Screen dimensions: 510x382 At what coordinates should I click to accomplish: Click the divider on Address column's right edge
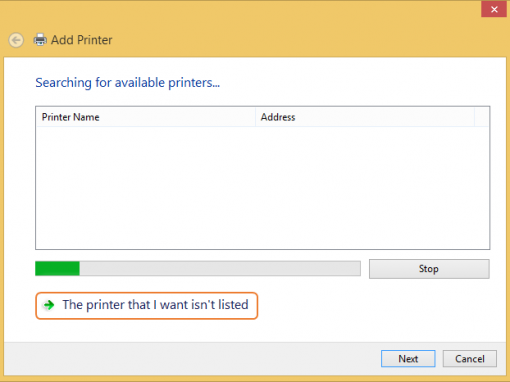point(475,117)
